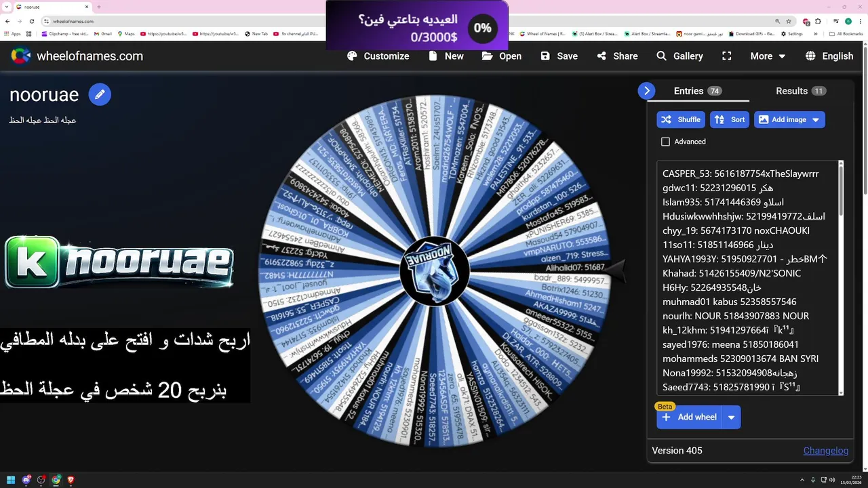Expand the More dropdown menu
This screenshot has height=488, width=868.
pos(768,56)
